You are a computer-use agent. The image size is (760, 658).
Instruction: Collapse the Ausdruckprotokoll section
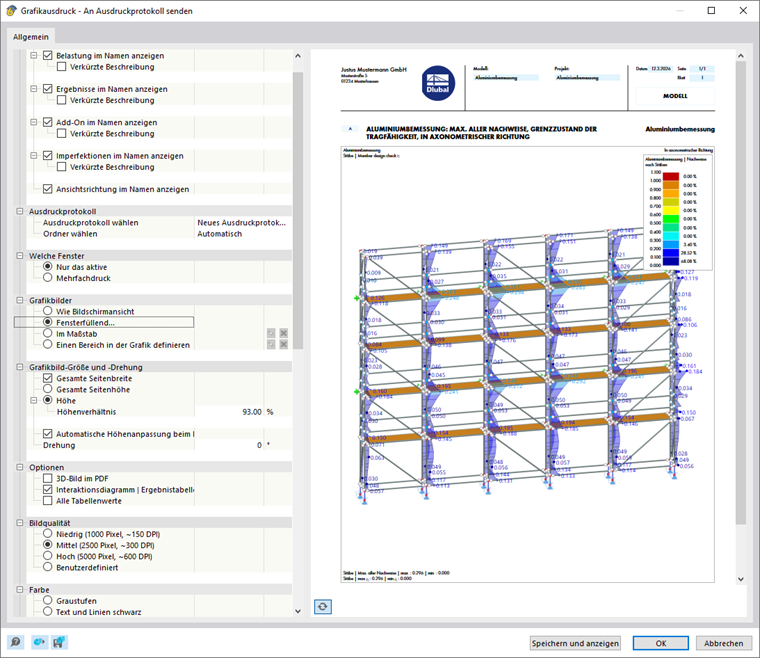[20, 211]
